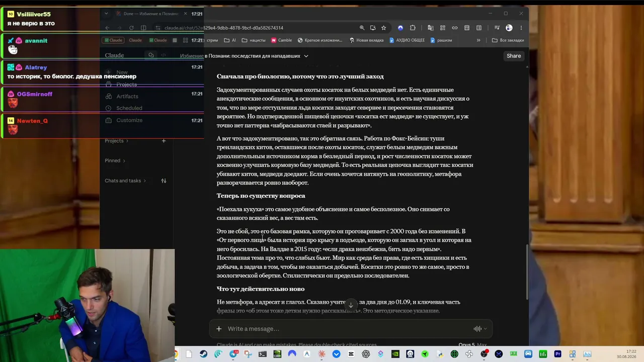The image size is (644, 362).
Task: Click username Alatrey in stream chat
Action: pyautogui.click(x=35, y=67)
